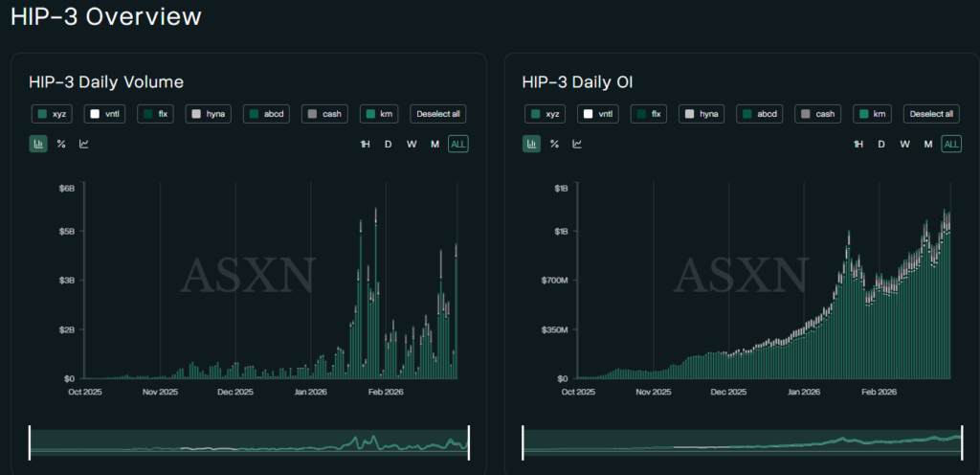Select bar chart view in Daily OI
The height and width of the screenshot is (475, 980).
(531, 145)
